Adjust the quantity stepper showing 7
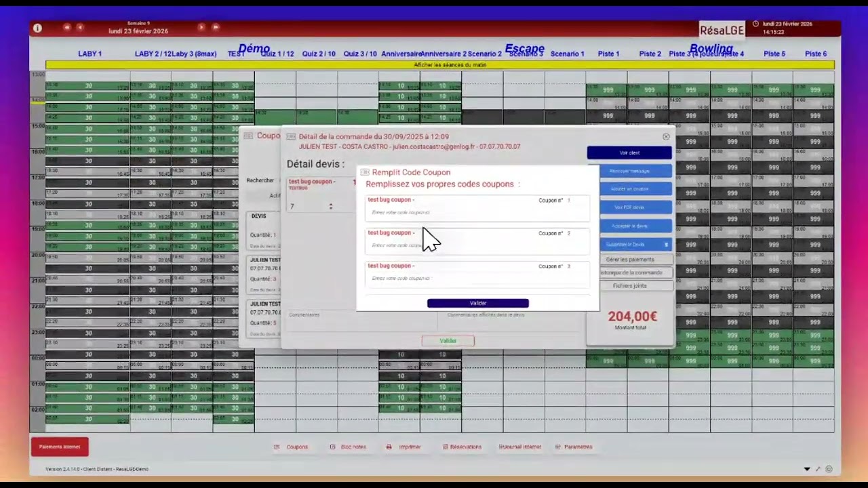This screenshot has width=868, height=488. (x=331, y=207)
